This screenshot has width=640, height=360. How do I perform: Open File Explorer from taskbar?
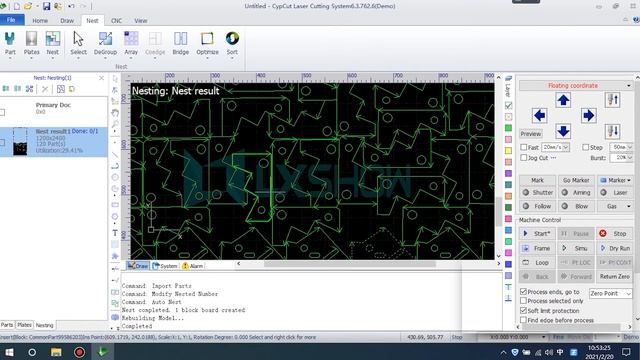(56, 352)
